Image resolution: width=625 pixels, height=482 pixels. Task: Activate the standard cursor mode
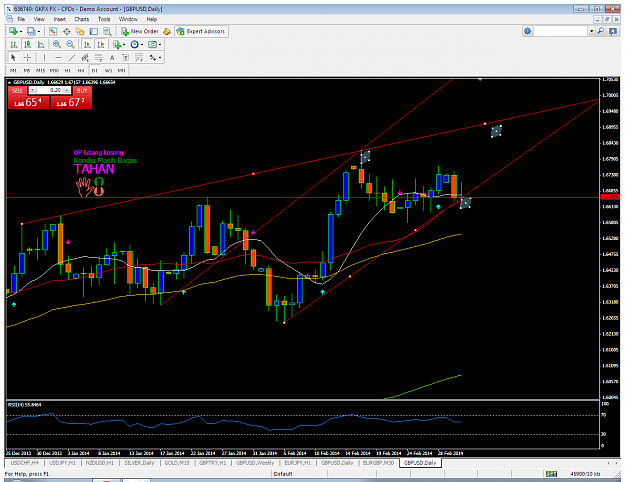tap(13, 58)
